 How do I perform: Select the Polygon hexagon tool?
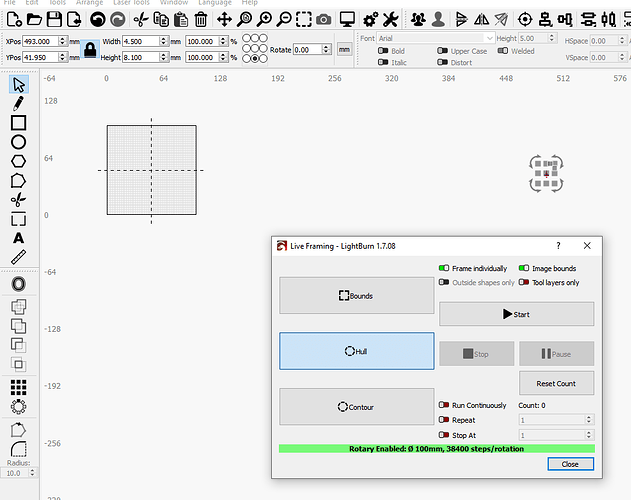pos(18,161)
